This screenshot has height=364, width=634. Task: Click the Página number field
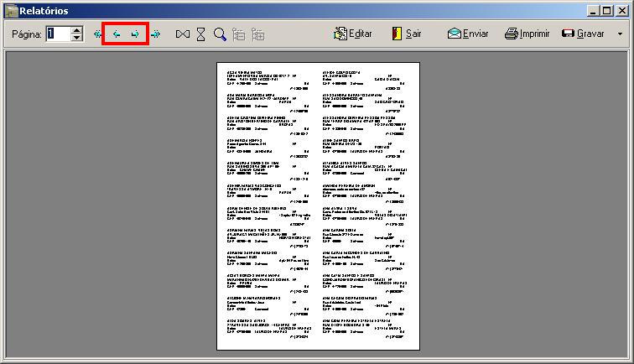pos(58,34)
